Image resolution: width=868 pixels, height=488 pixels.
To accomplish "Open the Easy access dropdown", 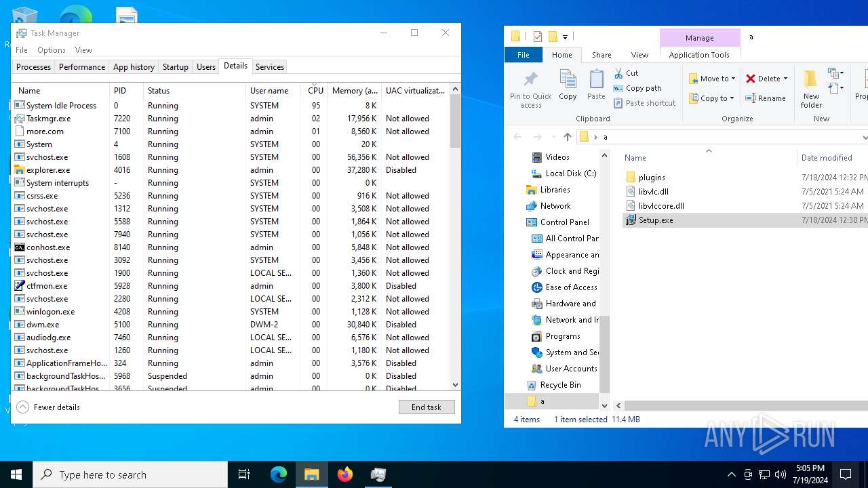I will click(835, 88).
